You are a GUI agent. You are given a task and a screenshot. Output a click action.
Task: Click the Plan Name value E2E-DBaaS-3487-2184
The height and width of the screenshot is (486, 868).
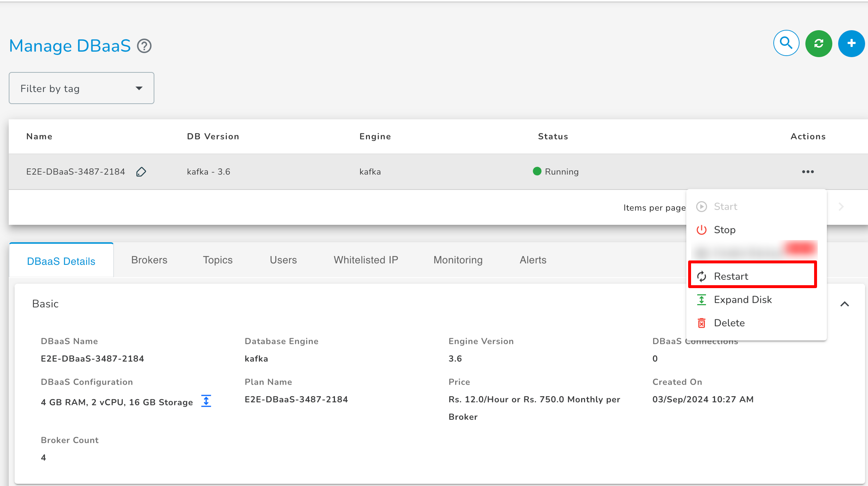pos(296,399)
